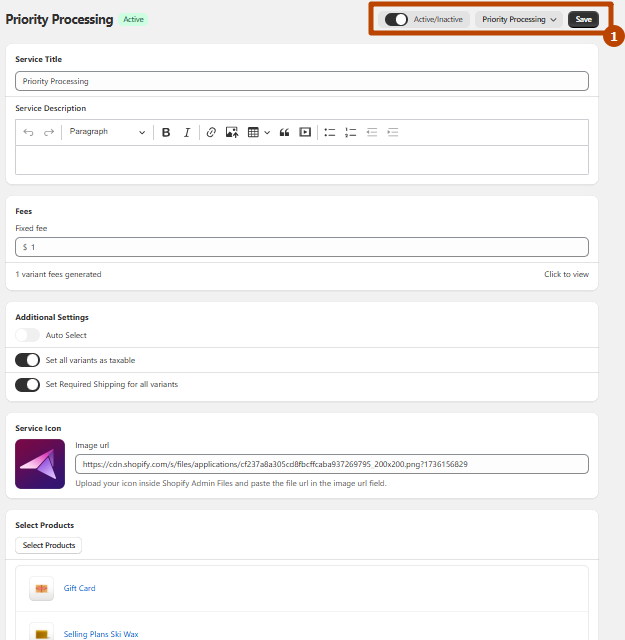Open the Priority Processing dropdown in header
The width and height of the screenshot is (625, 640).
[519, 19]
